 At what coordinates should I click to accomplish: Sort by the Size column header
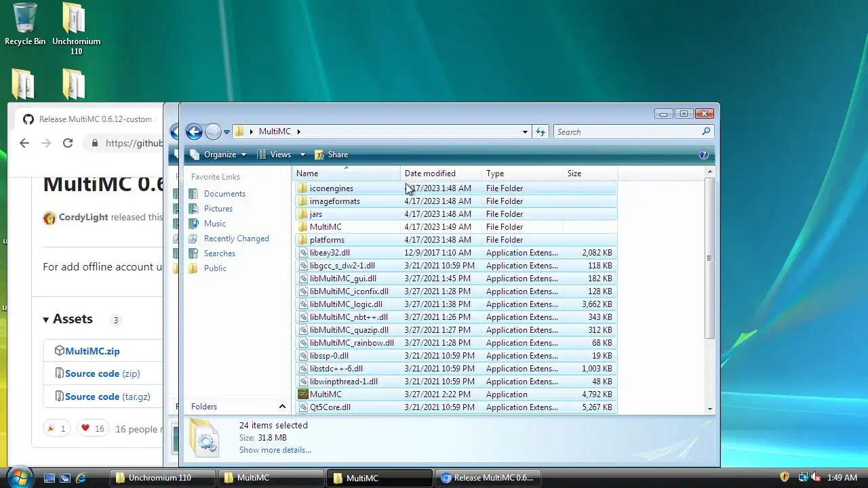pyautogui.click(x=591, y=174)
